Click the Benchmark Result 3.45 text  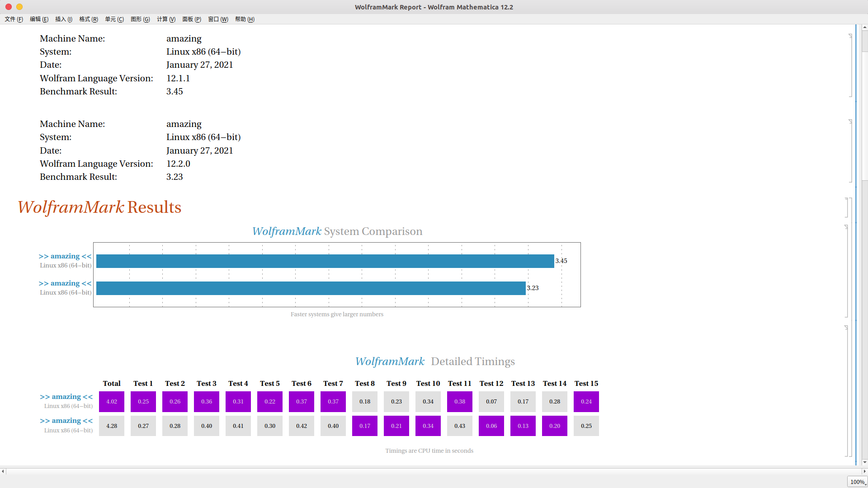pos(175,92)
